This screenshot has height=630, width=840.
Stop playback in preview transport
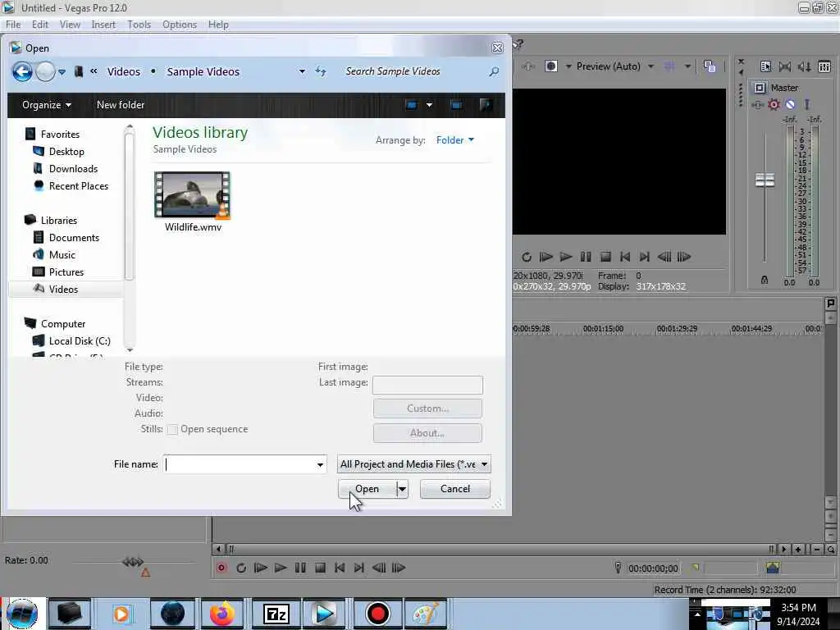605,257
